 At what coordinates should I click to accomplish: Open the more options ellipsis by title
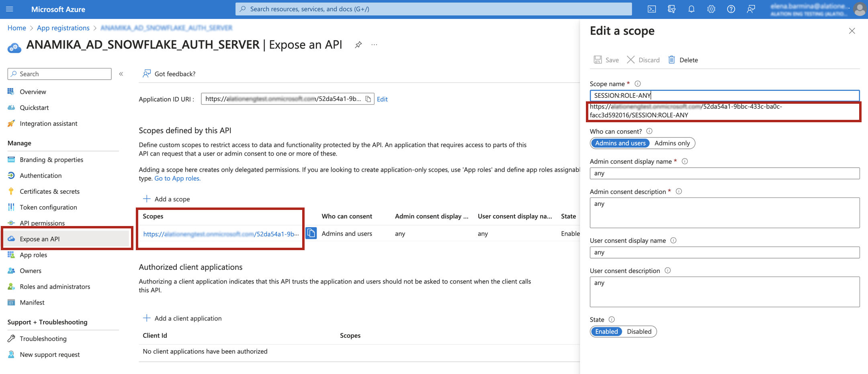[x=375, y=45]
